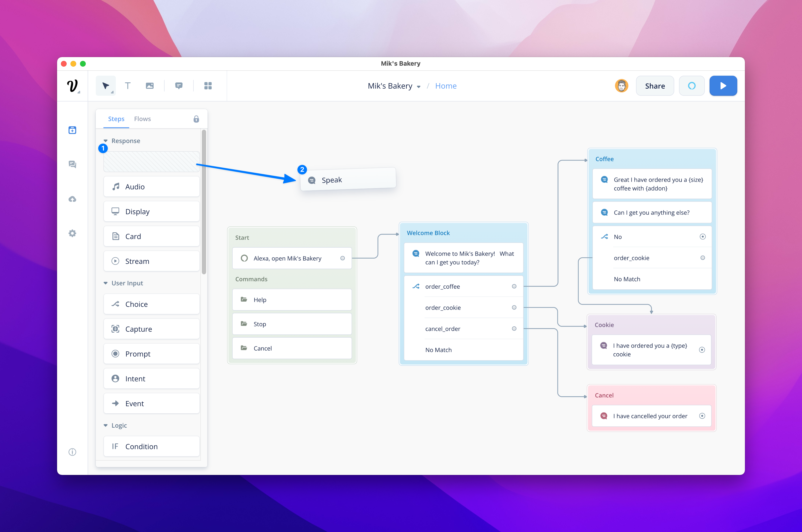Click the Home breadcrumb link
Viewport: 802px width, 532px height.
(x=446, y=86)
